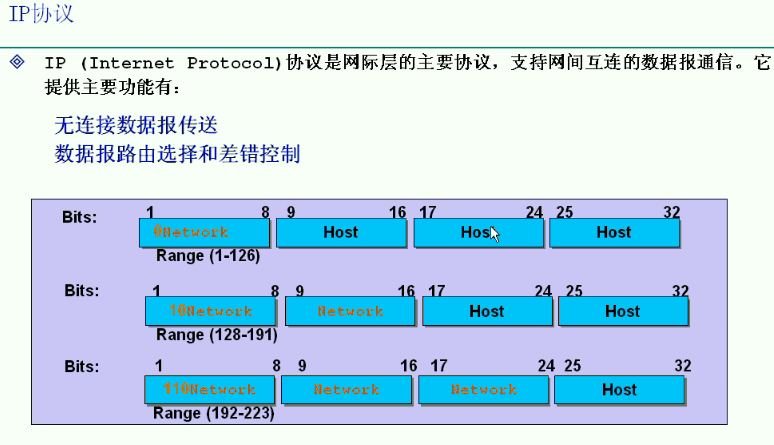Click the text 提供主要功能有:
The width and height of the screenshot is (774, 445).
[113, 87]
